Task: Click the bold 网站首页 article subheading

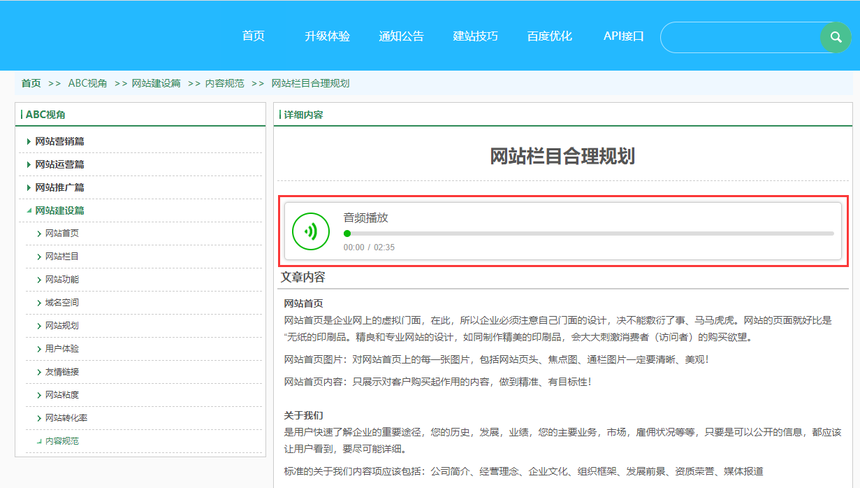Action: point(303,303)
